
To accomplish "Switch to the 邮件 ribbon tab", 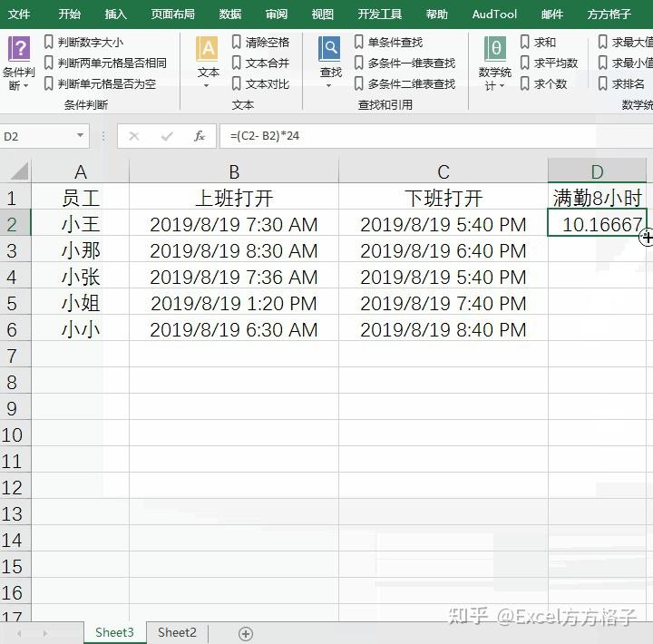I will 551,15.
